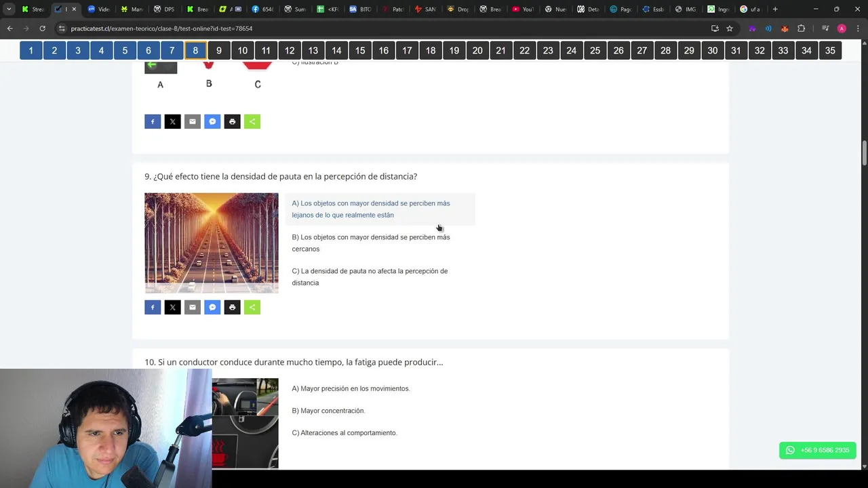The height and width of the screenshot is (488, 868).
Task: Jump to question 35
Action: [830, 50]
